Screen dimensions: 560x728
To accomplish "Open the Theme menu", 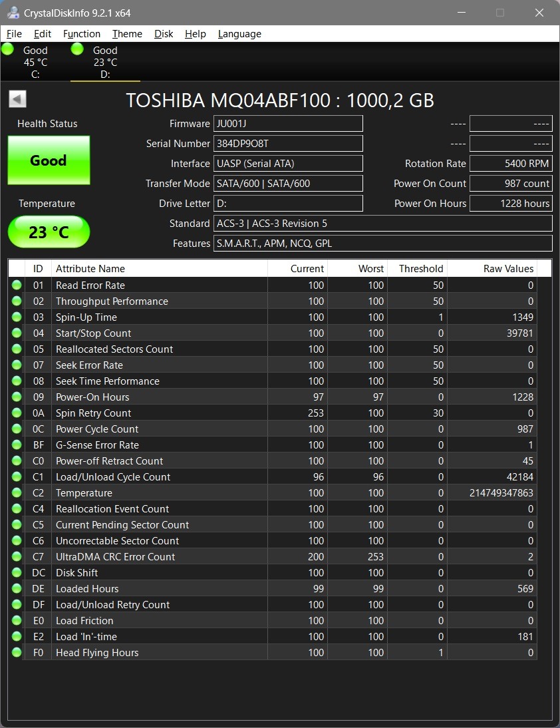I will pyautogui.click(x=127, y=34).
